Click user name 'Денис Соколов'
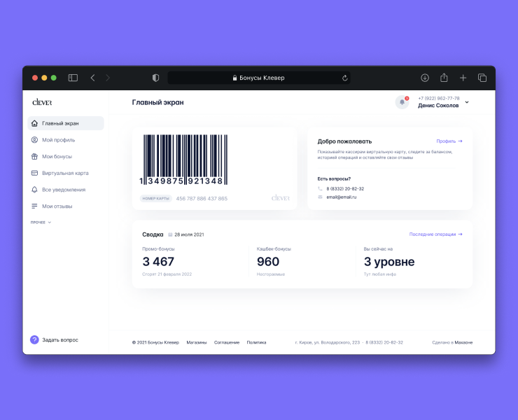The width and height of the screenshot is (518, 420). (438, 106)
